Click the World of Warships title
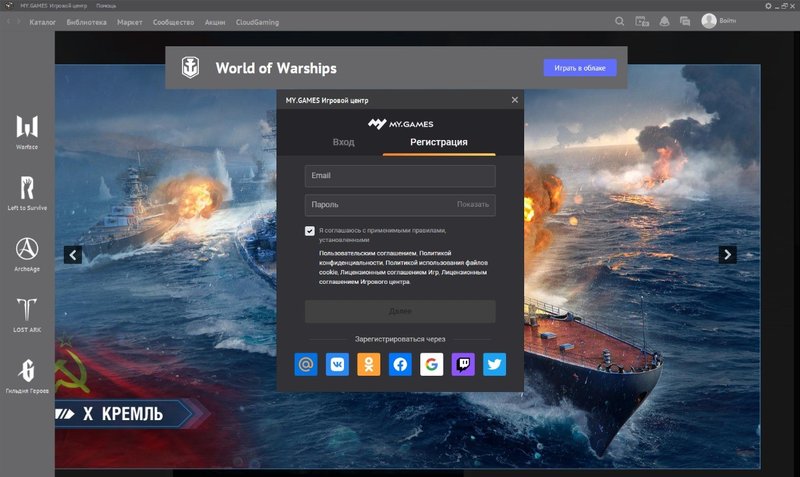Image resolution: width=800 pixels, height=477 pixels. tap(276, 68)
